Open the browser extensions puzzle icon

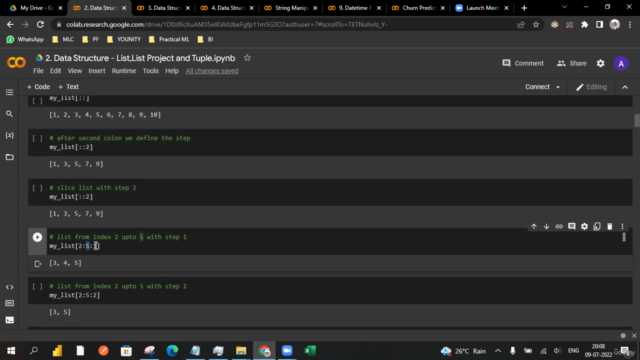[x=584, y=24]
